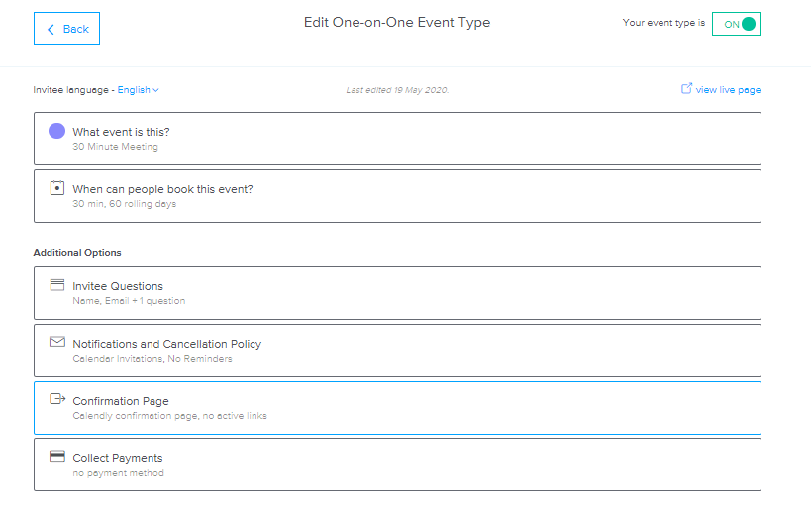Open Notifications and Cancellation Policy section
The width and height of the screenshot is (812, 532).
pos(397,351)
